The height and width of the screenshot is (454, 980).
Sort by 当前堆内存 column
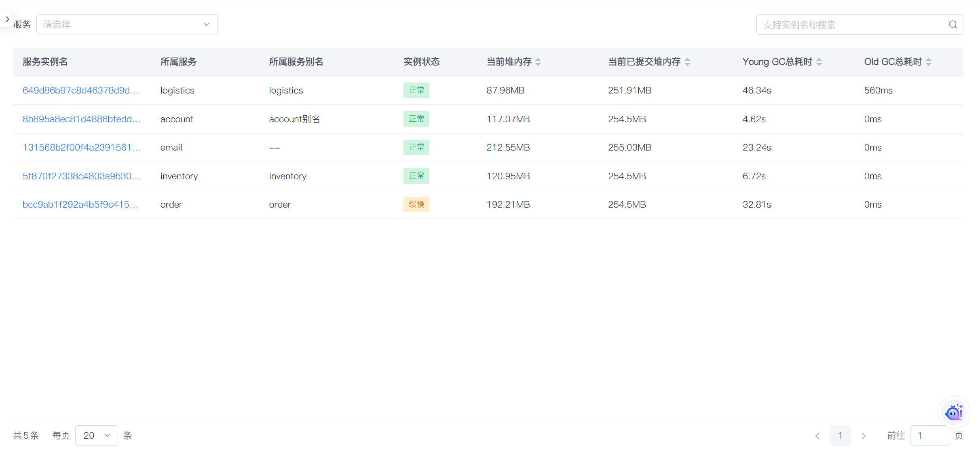(x=538, y=62)
